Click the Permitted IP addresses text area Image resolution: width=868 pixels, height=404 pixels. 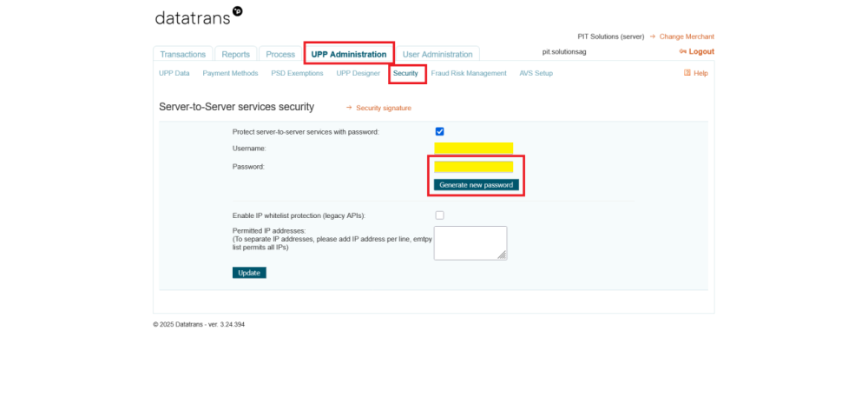coord(470,242)
